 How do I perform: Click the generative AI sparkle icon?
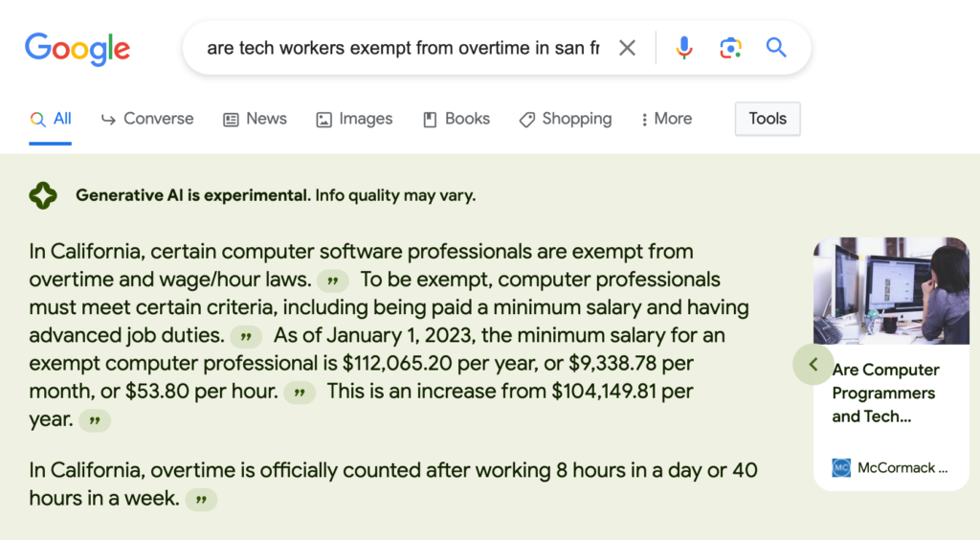pyautogui.click(x=43, y=195)
